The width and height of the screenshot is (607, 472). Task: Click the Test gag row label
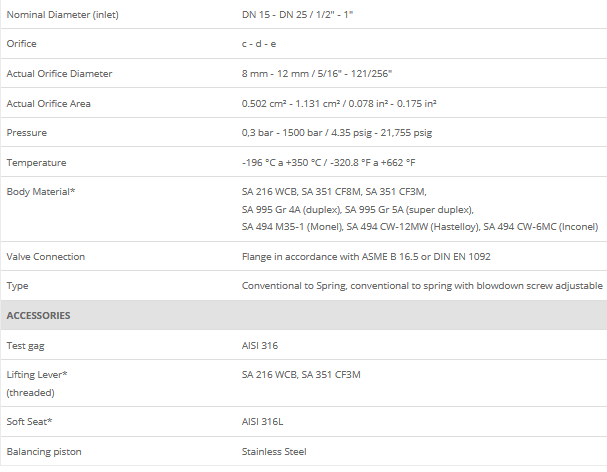coord(27,345)
